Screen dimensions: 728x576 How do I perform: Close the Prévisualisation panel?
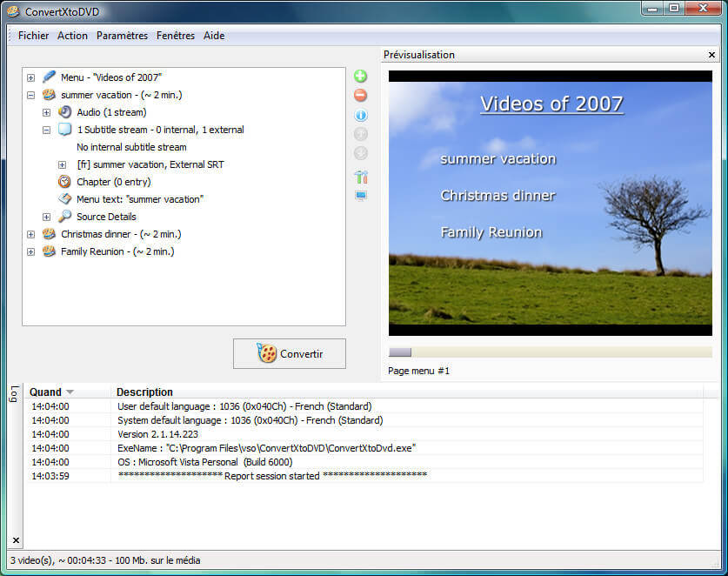coord(711,55)
